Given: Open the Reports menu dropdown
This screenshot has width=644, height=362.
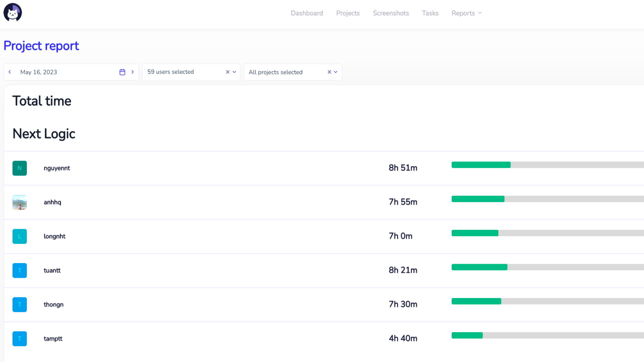Looking at the screenshot, I should coord(467,13).
